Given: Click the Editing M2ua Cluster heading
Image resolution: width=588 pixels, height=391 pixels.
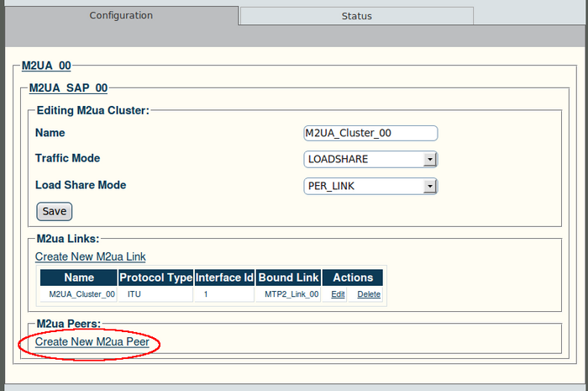Looking at the screenshot, I should click(x=93, y=111).
